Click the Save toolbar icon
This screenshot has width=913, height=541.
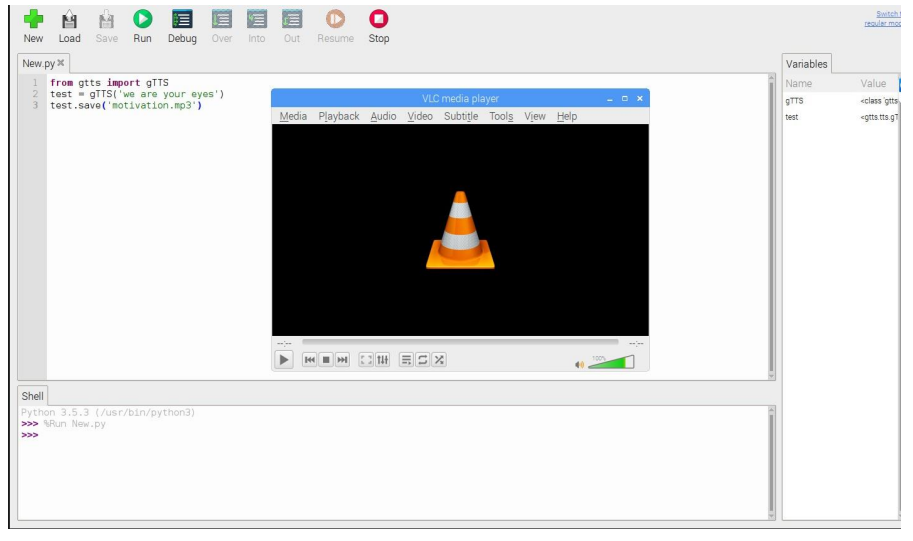107,20
